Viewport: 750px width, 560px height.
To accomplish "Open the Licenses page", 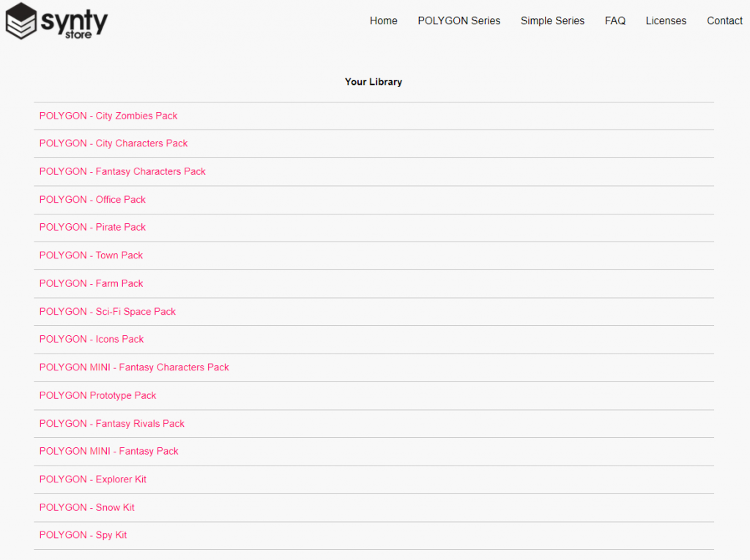I will (x=666, y=20).
